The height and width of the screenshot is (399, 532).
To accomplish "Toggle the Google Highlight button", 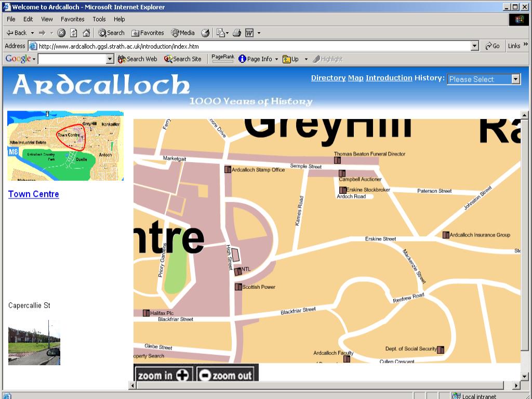I will tap(328, 59).
